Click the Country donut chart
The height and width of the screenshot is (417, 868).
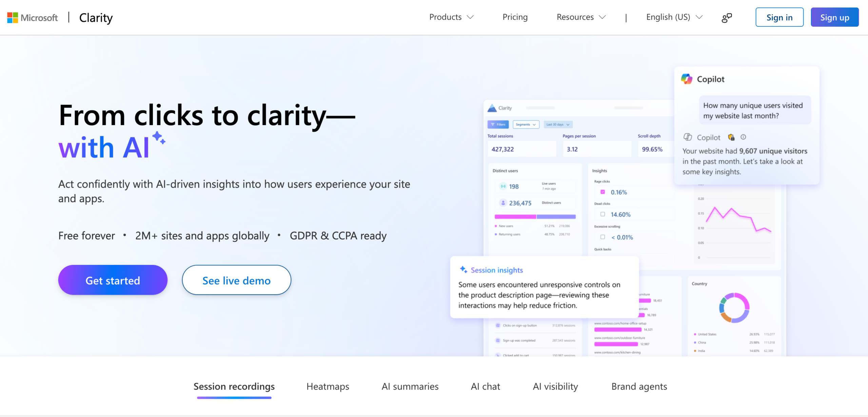[x=734, y=308]
